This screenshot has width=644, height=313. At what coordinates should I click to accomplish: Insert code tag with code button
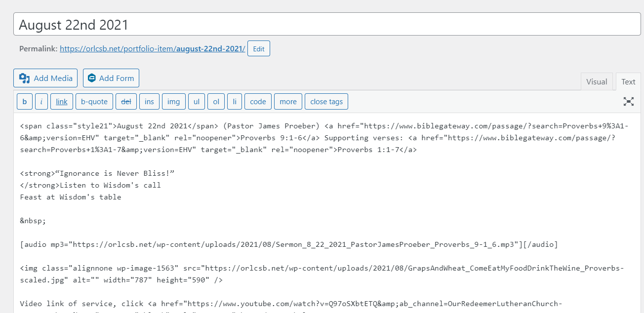pos(258,102)
